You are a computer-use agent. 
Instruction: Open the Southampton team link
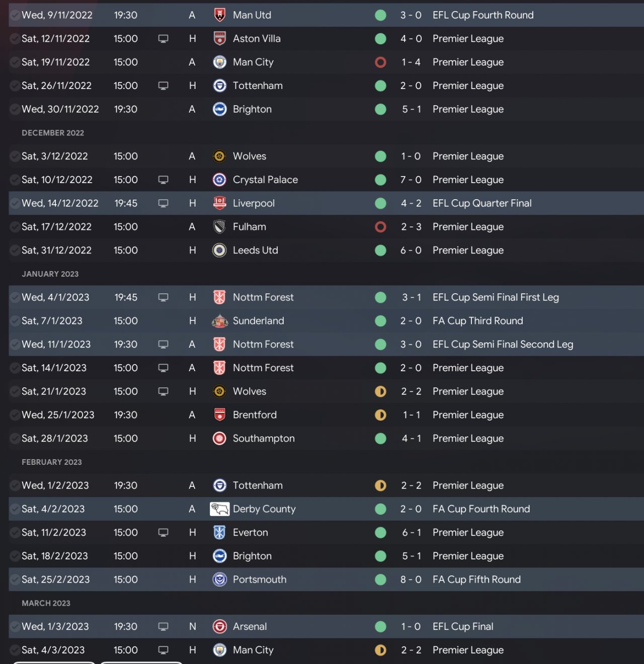[264, 439]
